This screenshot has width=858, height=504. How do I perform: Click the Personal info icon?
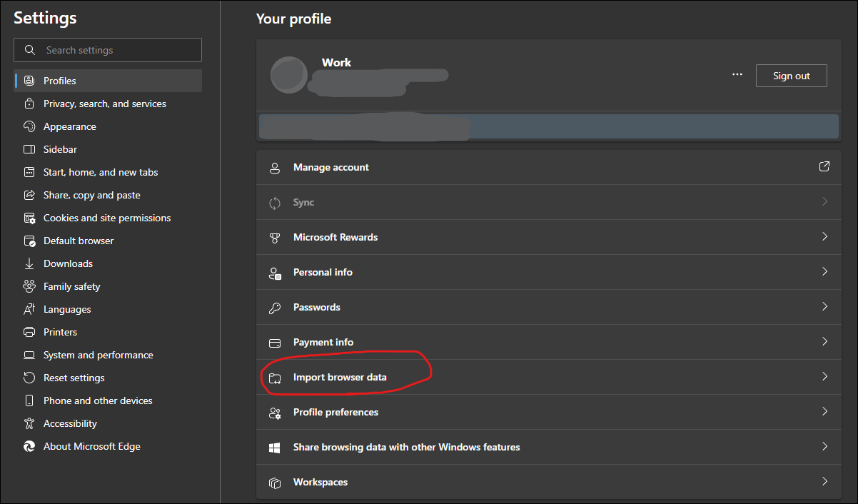click(x=275, y=273)
